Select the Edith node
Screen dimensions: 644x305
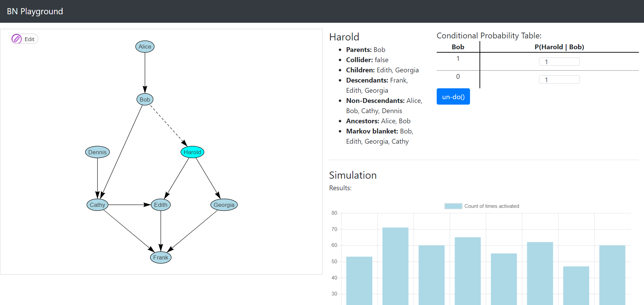coord(161,205)
